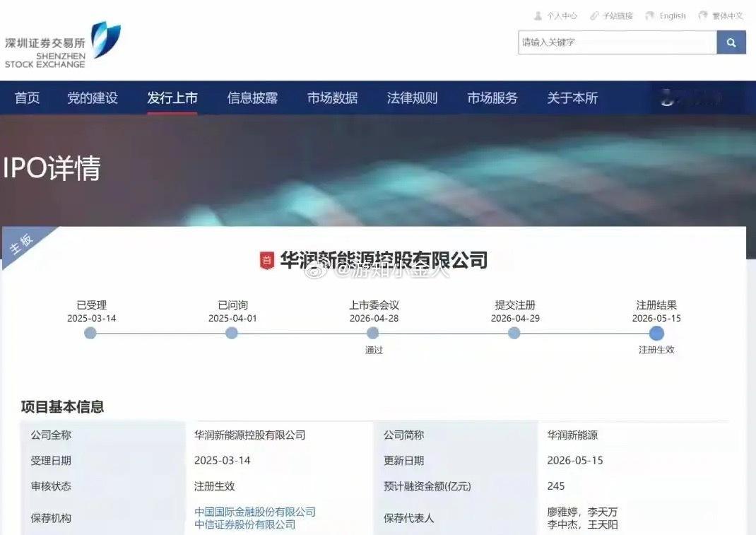Screen dimensions: 756x535
Task: Click the 审核状态 value 注册生效
Action: pyautogui.click(x=215, y=486)
